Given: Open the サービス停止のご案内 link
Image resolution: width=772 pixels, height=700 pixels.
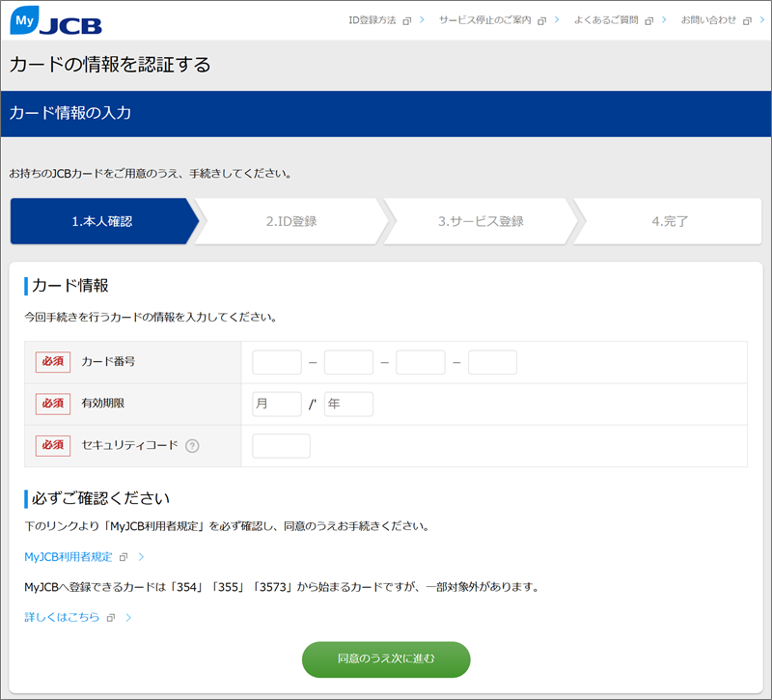Looking at the screenshot, I should pos(485,20).
